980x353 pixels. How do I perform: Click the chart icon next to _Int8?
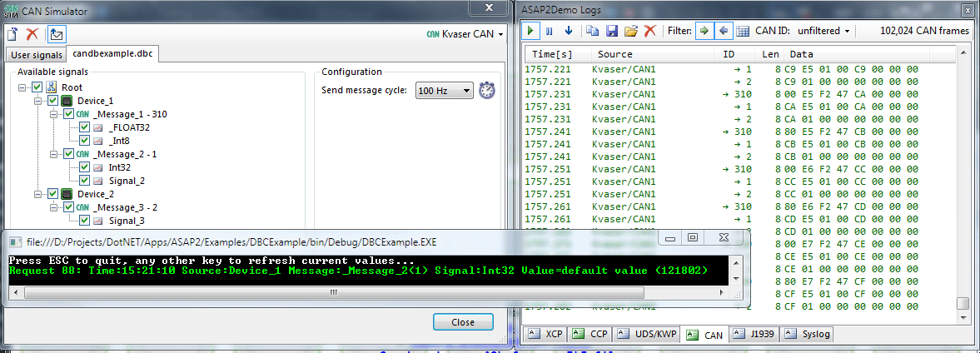pyautogui.click(x=98, y=141)
